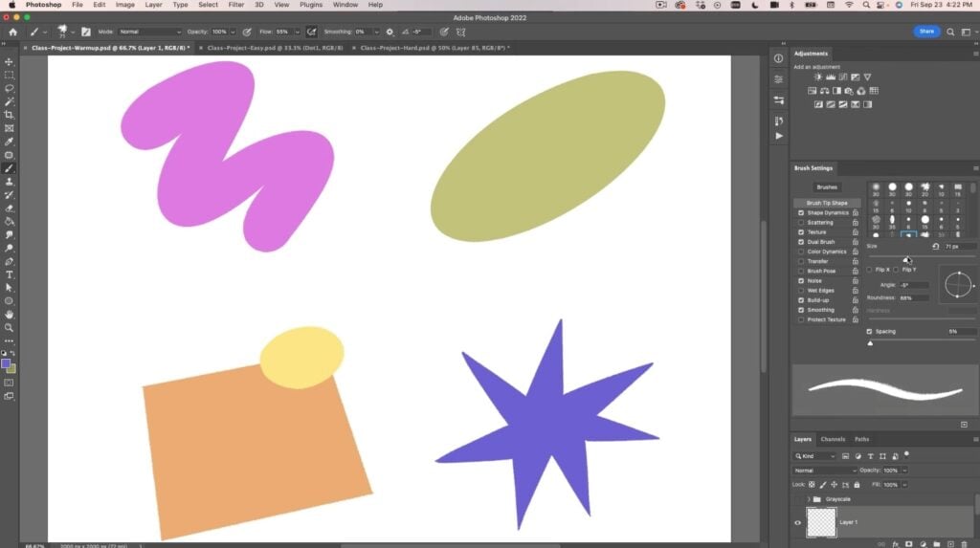Choose the Hand tool
The image size is (980, 548).
pos(10,314)
